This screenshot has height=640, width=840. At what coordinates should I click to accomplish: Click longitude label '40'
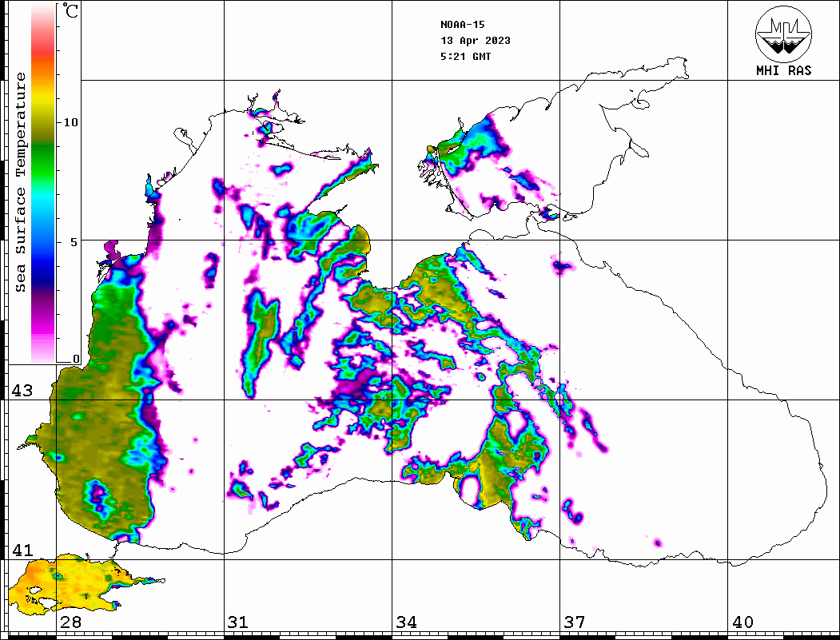click(742, 622)
